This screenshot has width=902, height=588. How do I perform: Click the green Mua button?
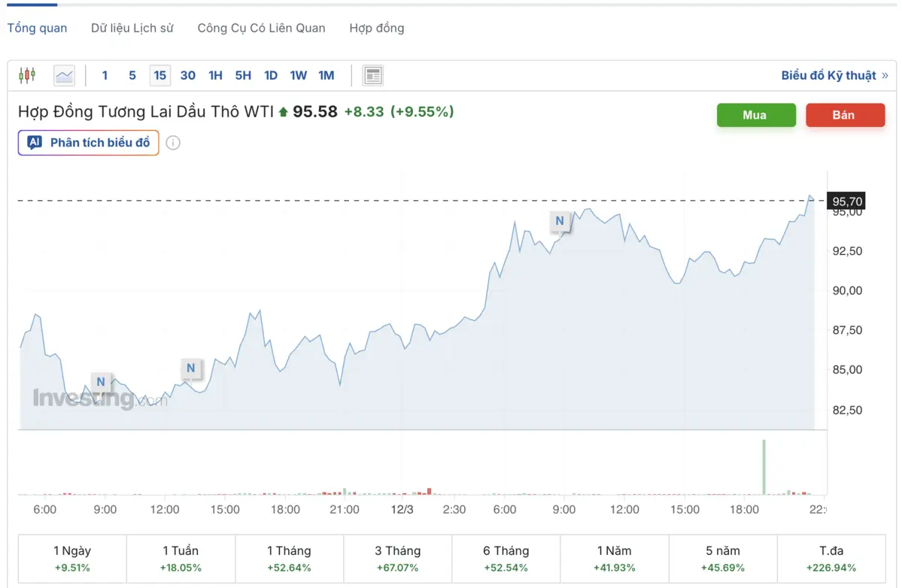coord(756,115)
